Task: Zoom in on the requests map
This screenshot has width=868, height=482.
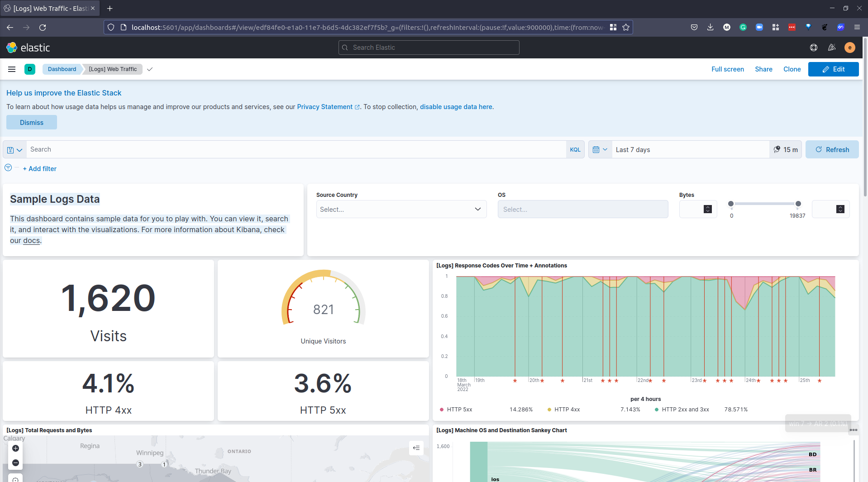Action: tap(15, 448)
